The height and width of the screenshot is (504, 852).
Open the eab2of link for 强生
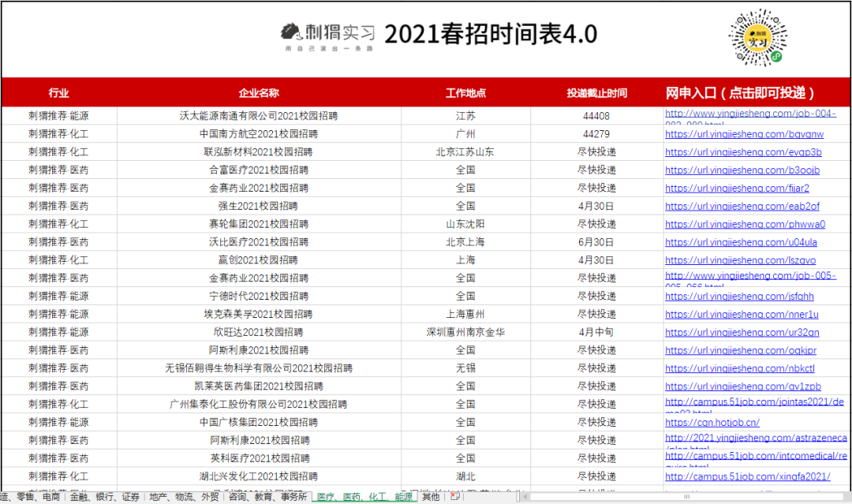click(x=742, y=207)
